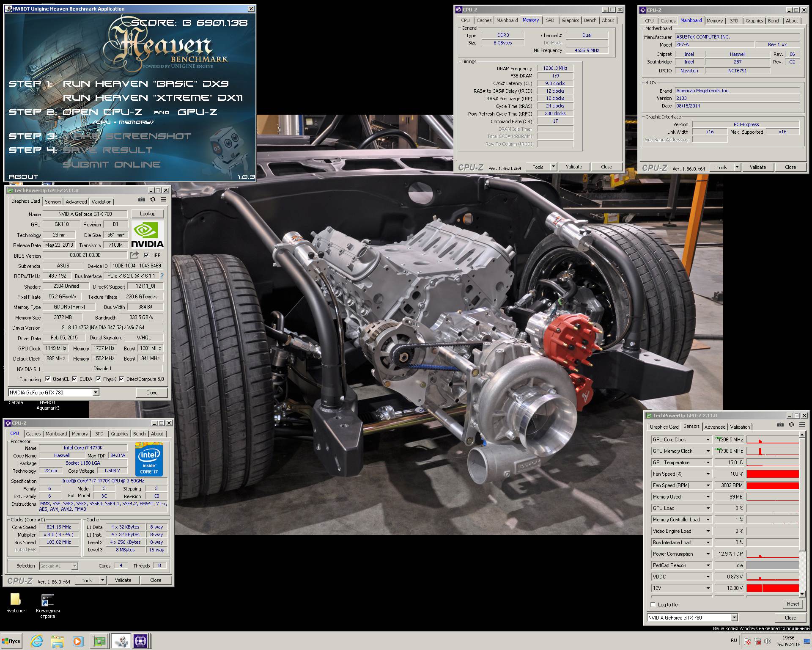Open Tools dropdown arrow in CPU-Z Memory window

(x=553, y=167)
